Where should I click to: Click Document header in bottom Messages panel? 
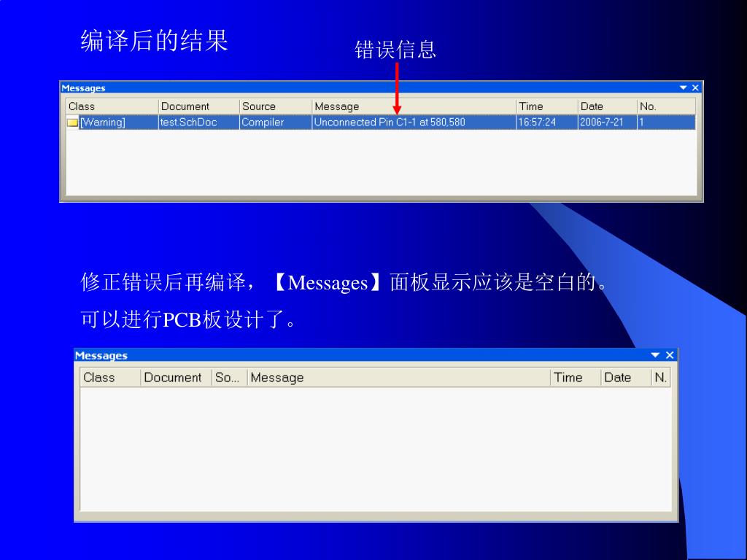pyautogui.click(x=177, y=378)
